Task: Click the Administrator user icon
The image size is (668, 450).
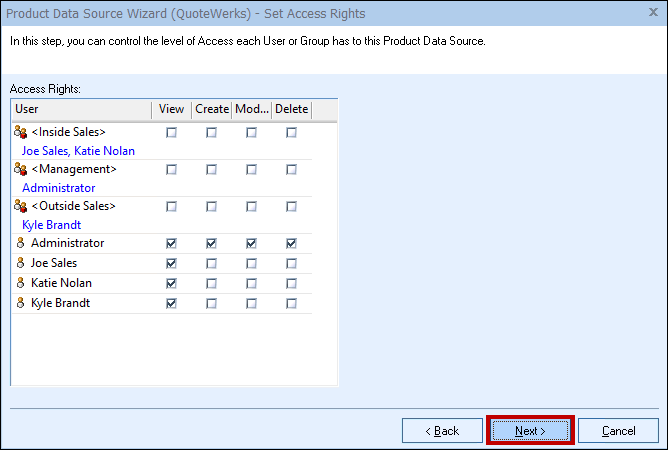Action: 20,243
